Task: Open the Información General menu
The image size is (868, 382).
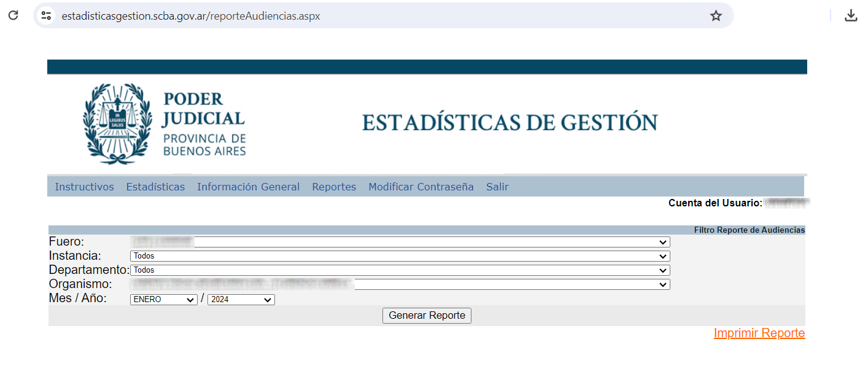Action: [x=248, y=187]
